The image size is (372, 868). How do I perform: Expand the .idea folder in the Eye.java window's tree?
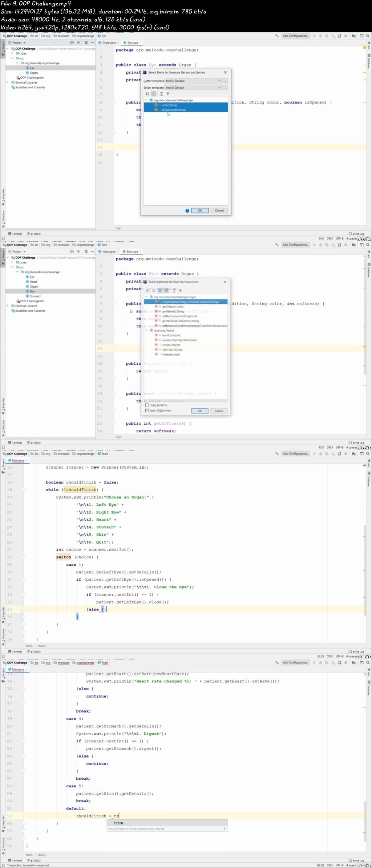point(12,53)
